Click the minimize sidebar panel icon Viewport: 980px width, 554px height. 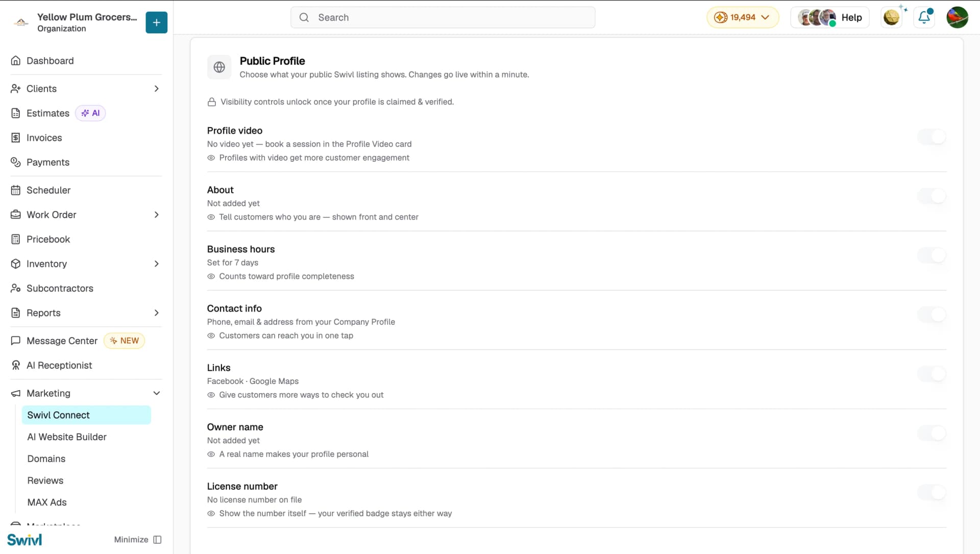[158, 540]
